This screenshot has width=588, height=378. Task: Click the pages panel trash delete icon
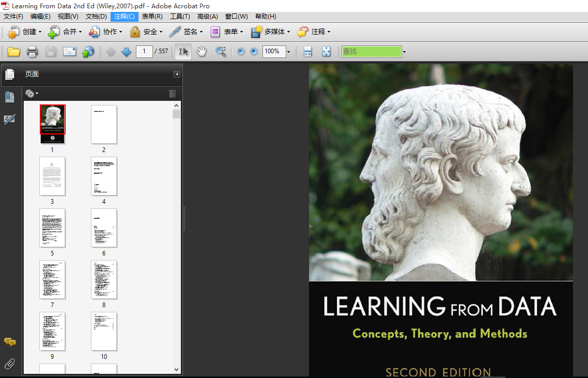(x=173, y=94)
